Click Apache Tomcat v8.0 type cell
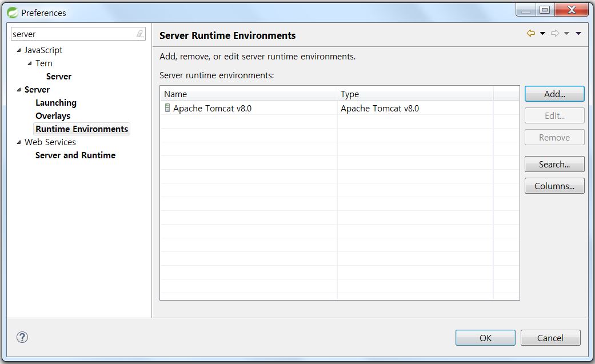The height and width of the screenshot is (364, 595). (415, 108)
